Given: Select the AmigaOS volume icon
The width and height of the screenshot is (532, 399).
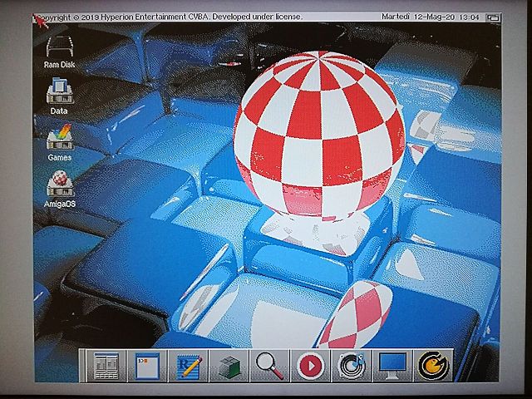Looking at the screenshot, I should pyautogui.click(x=59, y=185).
